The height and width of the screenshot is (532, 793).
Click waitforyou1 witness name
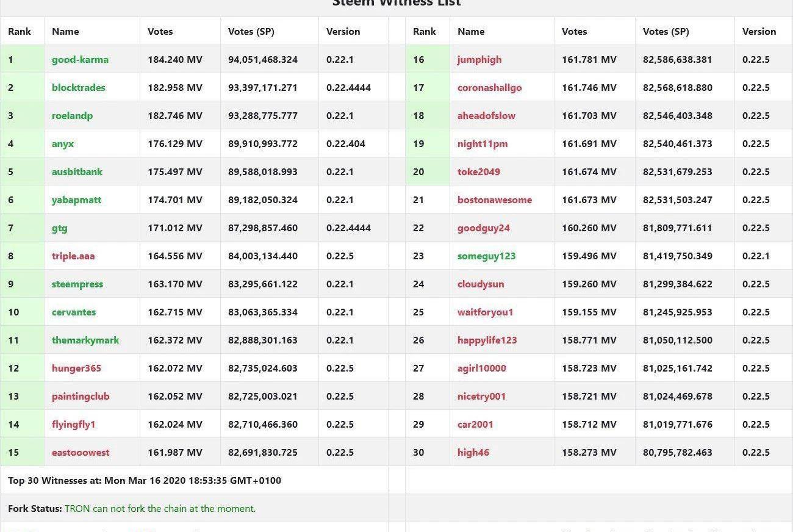click(x=486, y=312)
